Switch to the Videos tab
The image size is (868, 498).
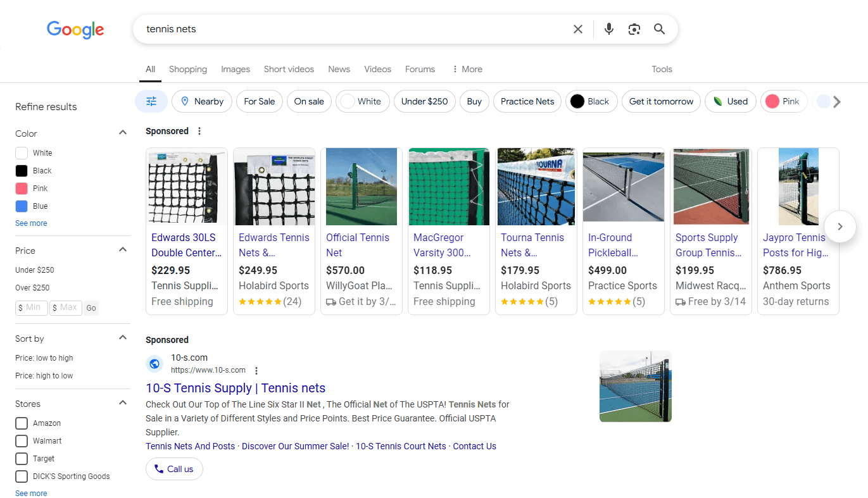(x=377, y=69)
